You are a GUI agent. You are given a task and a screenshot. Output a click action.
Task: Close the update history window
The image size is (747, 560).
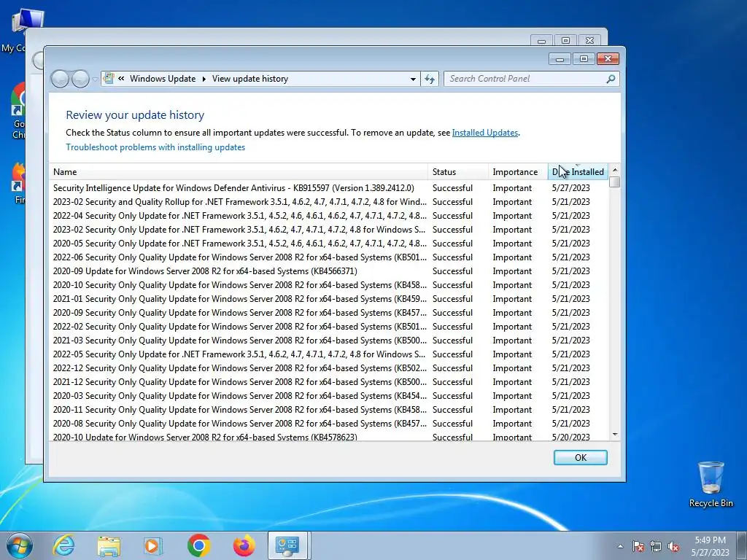pos(608,59)
